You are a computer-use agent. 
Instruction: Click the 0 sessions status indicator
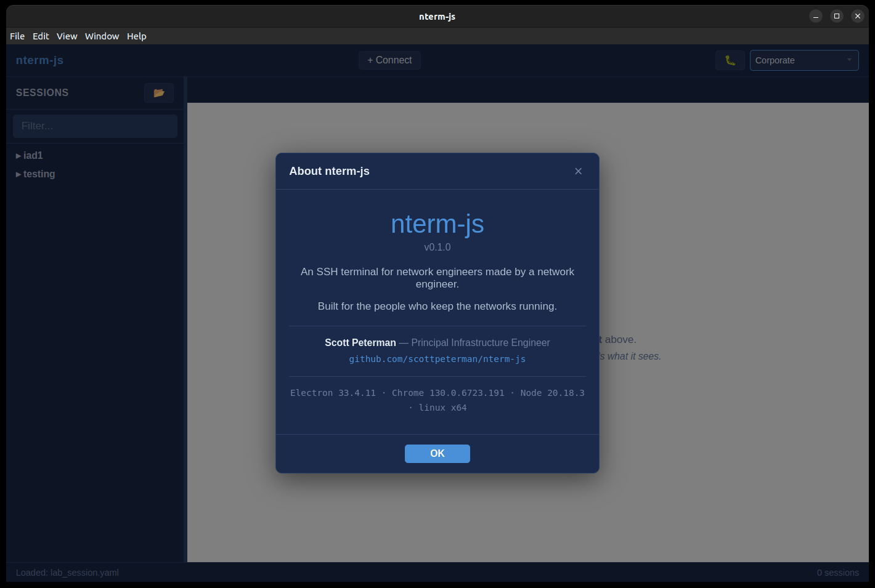point(837,572)
